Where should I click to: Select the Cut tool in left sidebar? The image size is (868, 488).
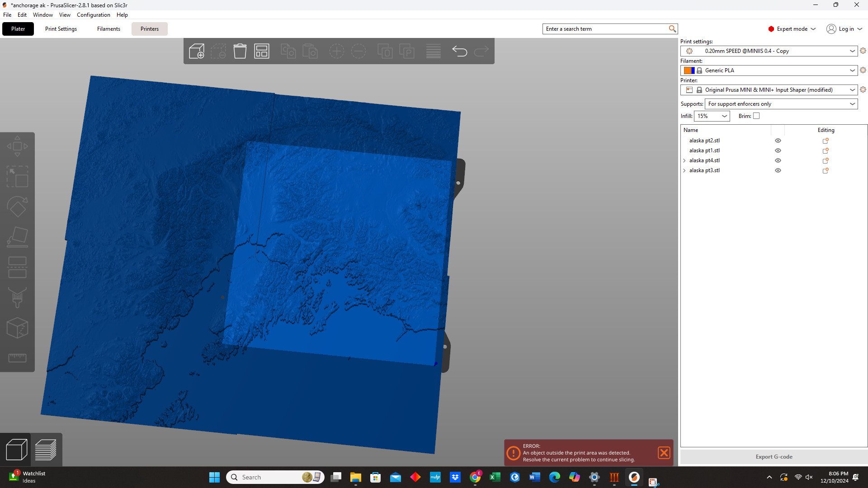click(x=17, y=267)
